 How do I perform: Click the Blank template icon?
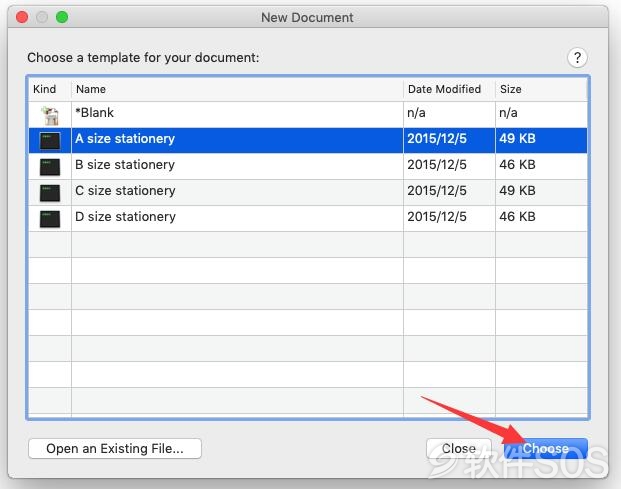tap(50, 115)
